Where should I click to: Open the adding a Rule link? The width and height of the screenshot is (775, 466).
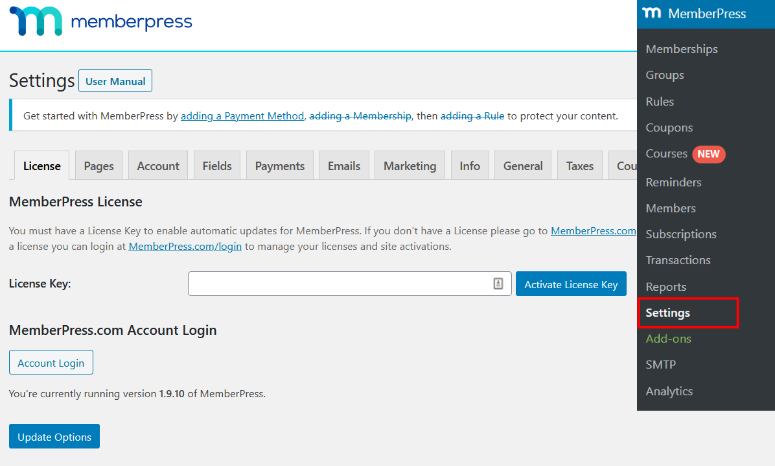click(x=472, y=116)
